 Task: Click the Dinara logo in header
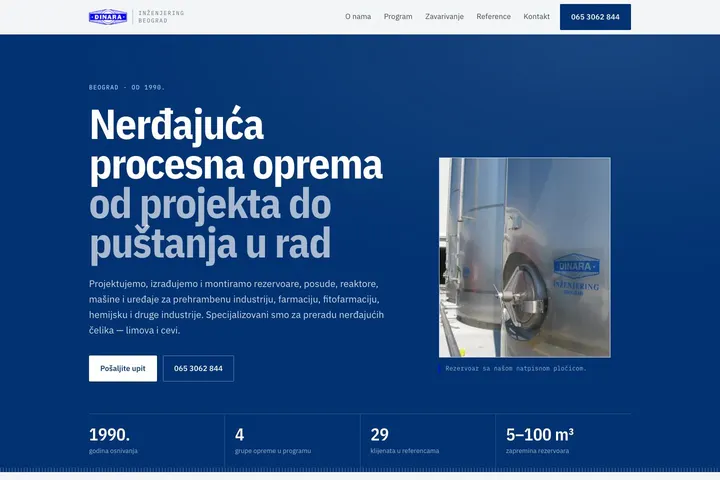coord(108,17)
